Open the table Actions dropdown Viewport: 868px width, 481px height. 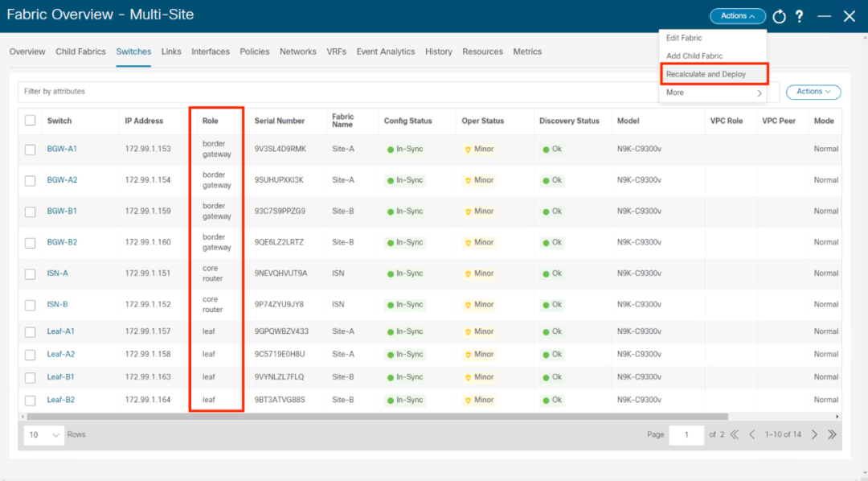[x=813, y=92]
